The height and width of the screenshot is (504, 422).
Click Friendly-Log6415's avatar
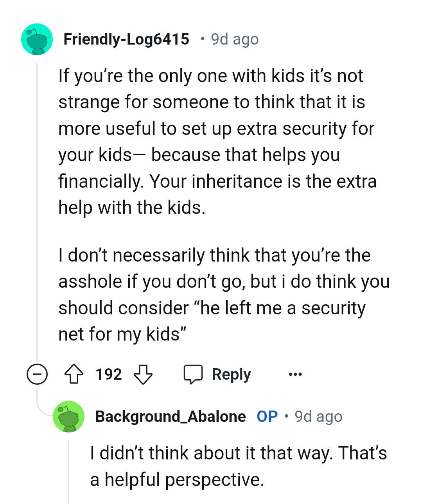point(37,39)
